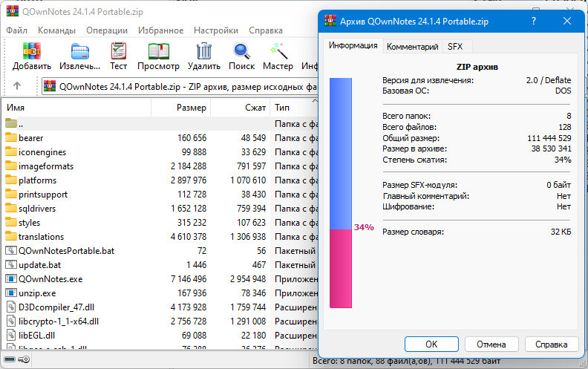Viewport: 588px width, 369px height.
Task: Click the update.bat file name
Action: point(40,265)
